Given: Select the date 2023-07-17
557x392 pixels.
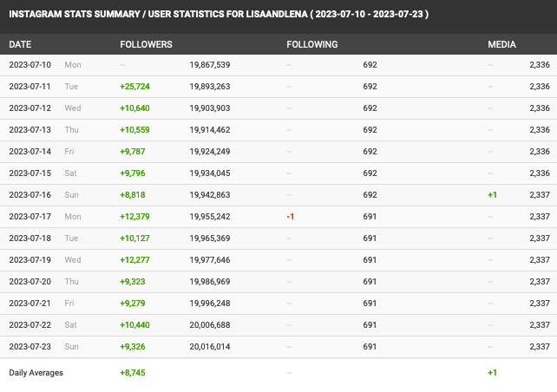Looking at the screenshot, I should (30, 217).
